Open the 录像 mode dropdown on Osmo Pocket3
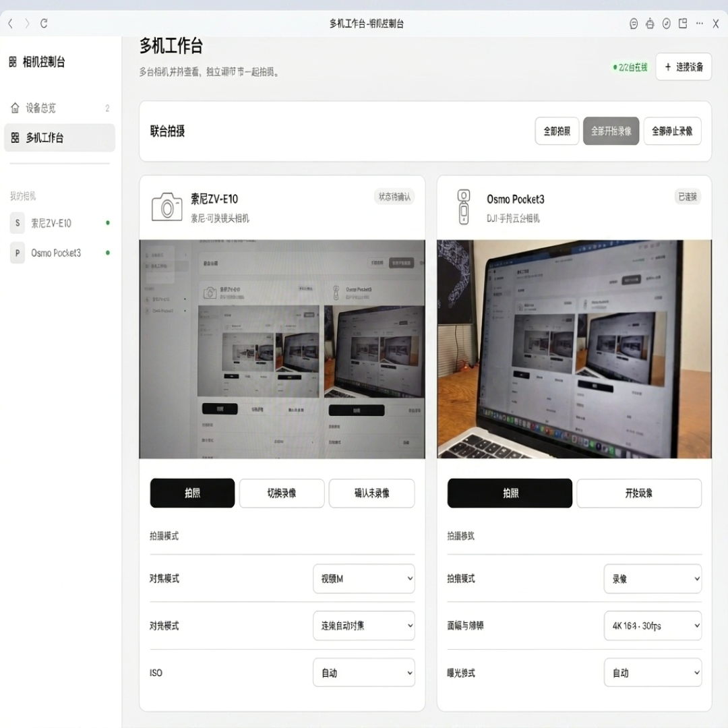728x728 pixels. point(653,578)
